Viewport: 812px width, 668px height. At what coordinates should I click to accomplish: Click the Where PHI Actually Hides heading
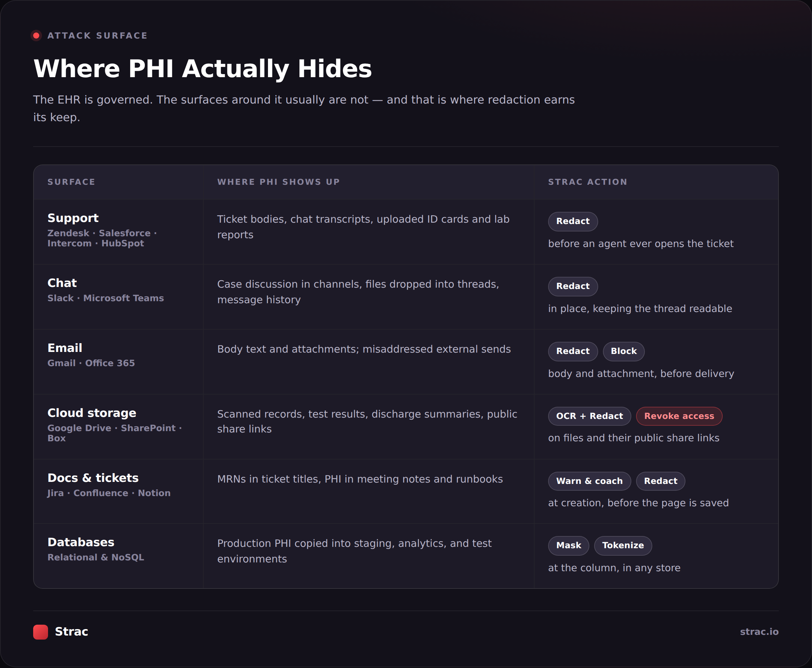(203, 69)
